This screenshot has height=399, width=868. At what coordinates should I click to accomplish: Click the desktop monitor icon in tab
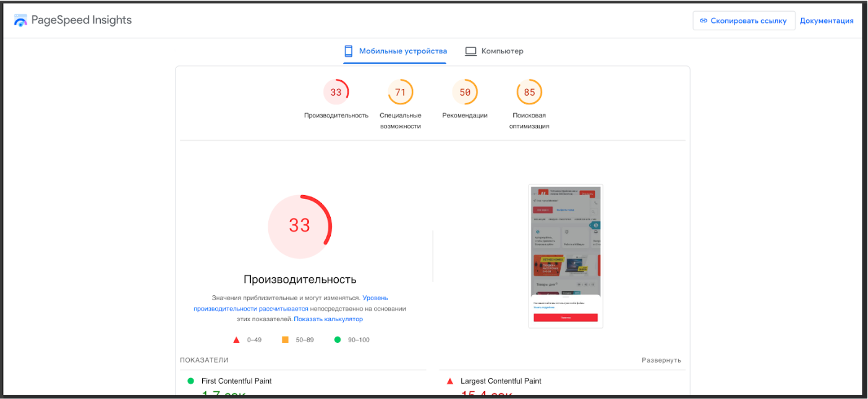(471, 51)
